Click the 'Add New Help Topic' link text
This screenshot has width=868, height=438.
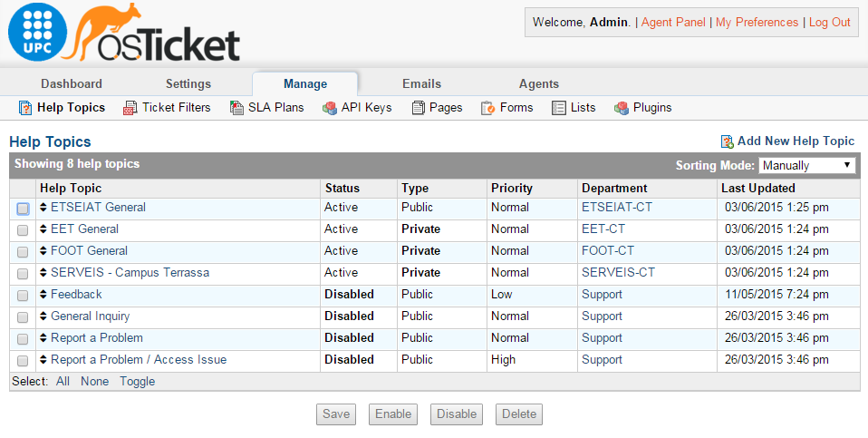pyautogui.click(x=796, y=141)
